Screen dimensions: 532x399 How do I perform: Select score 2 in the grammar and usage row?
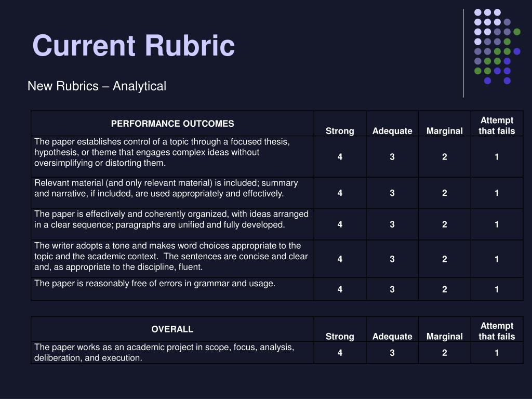coord(445,289)
